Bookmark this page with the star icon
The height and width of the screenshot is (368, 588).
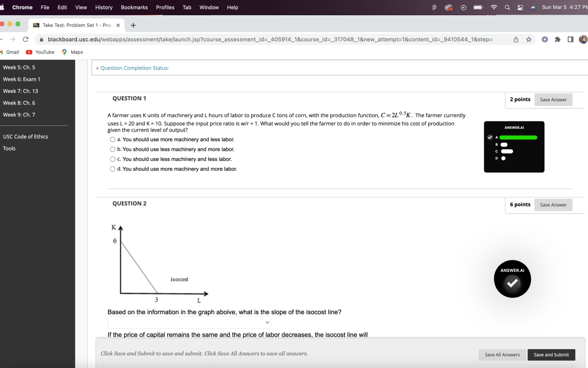coord(529,40)
